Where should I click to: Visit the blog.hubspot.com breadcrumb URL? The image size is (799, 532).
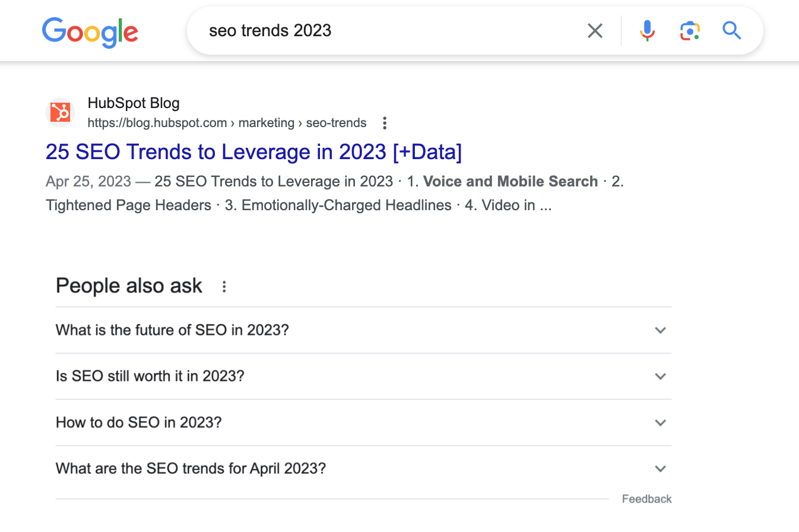[157, 123]
